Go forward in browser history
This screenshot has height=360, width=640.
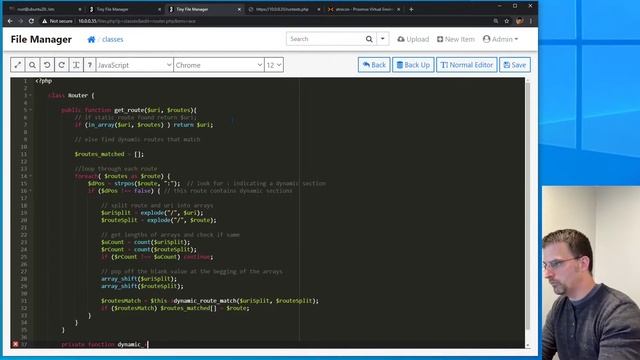pyautogui.click(x=20, y=21)
